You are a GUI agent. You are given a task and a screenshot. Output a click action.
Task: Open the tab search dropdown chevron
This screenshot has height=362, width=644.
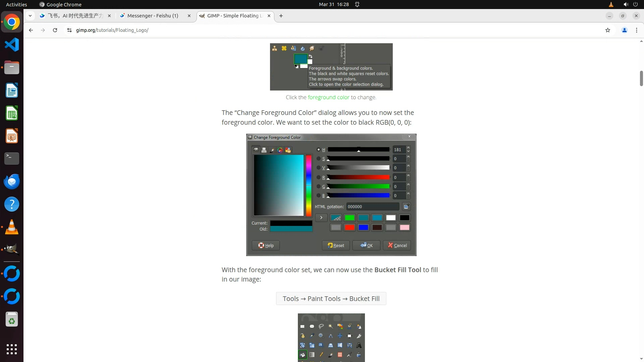[30, 16]
